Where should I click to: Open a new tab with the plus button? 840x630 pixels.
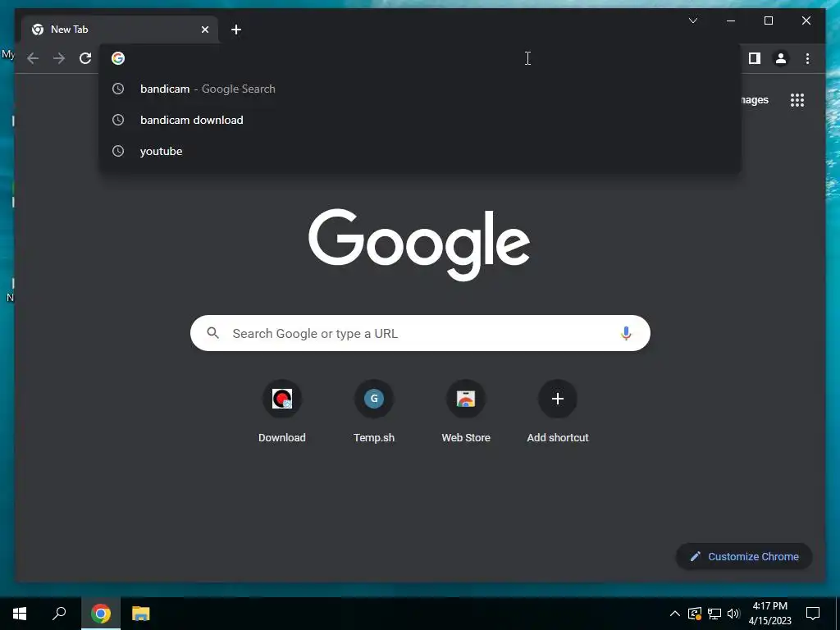coord(236,30)
